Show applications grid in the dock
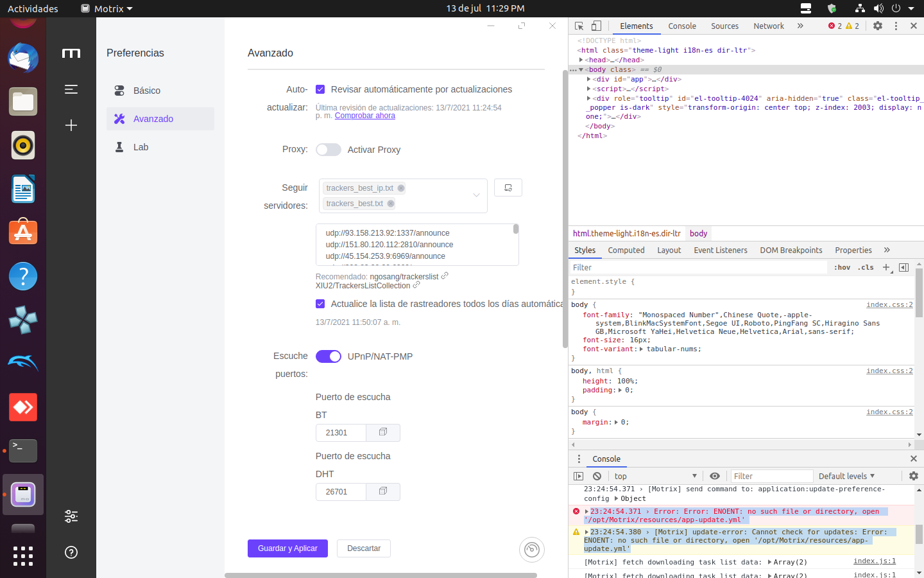Image resolution: width=924 pixels, height=578 pixels. [23, 556]
